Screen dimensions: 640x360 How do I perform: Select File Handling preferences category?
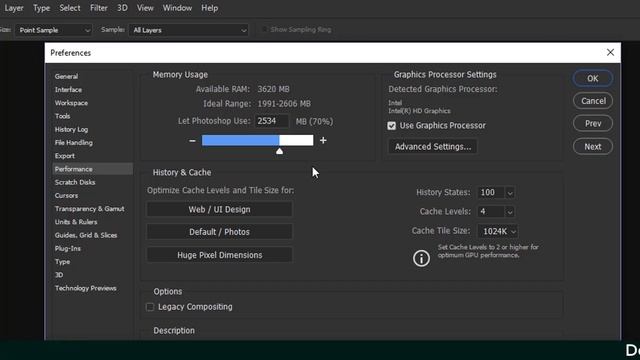pos(73,142)
